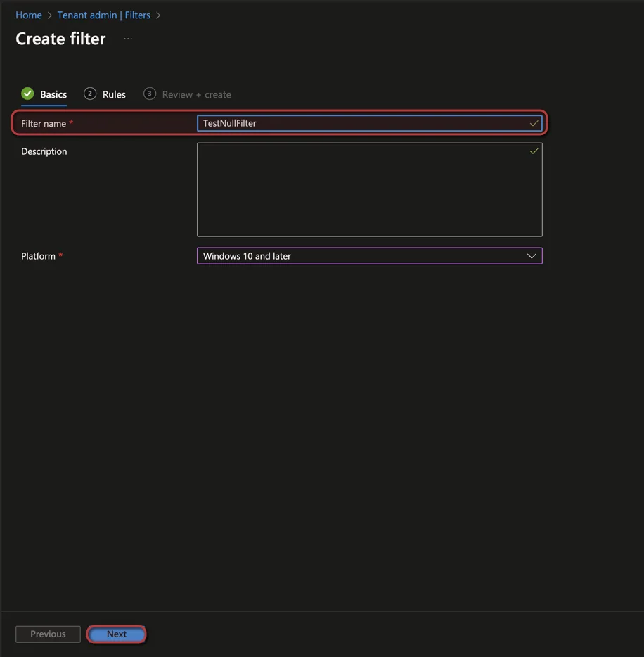Click inside the Description text area
Image resolution: width=644 pixels, height=657 pixels.
click(x=370, y=190)
